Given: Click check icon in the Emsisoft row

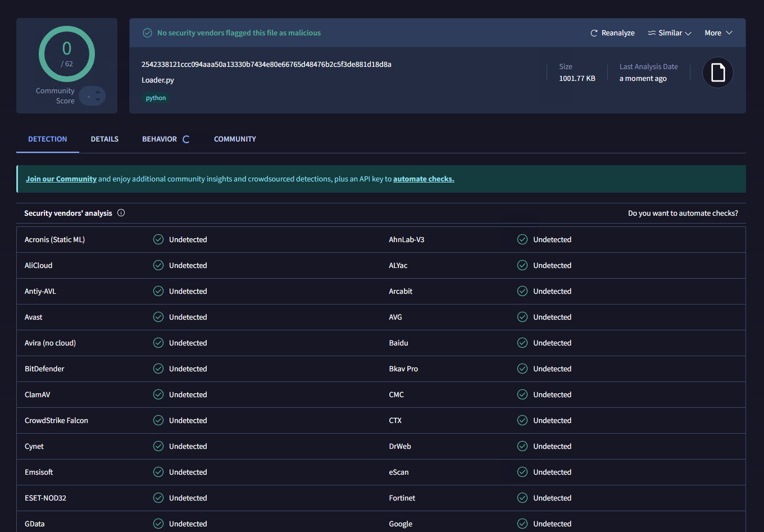Looking at the screenshot, I should click(158, 472).
